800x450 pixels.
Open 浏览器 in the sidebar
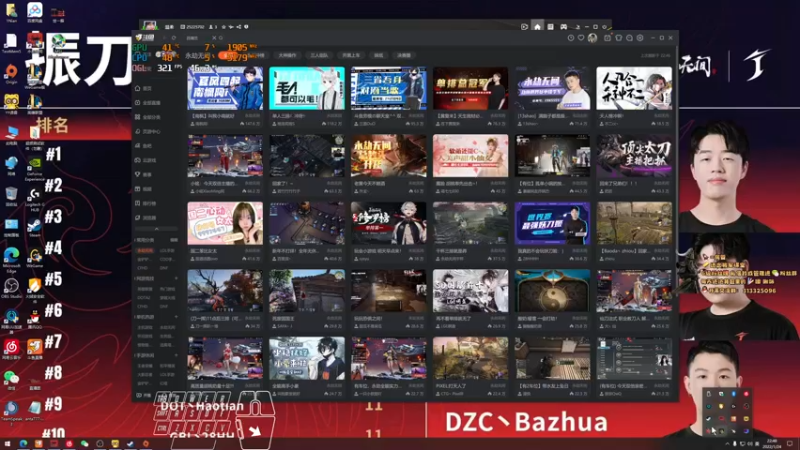(146, 217)
